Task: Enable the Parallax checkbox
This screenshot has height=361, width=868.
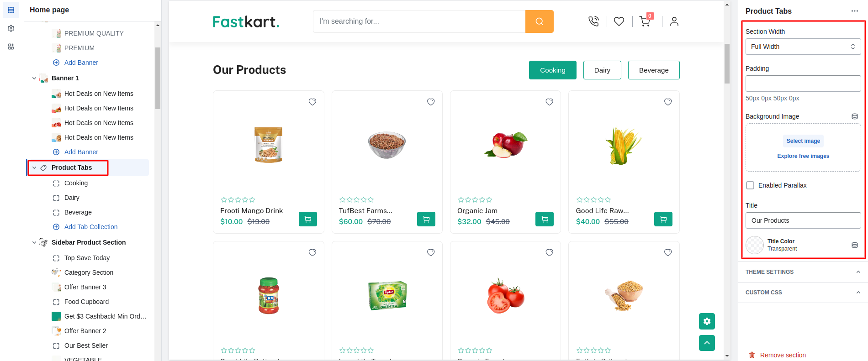Action: tap(750, 185)
